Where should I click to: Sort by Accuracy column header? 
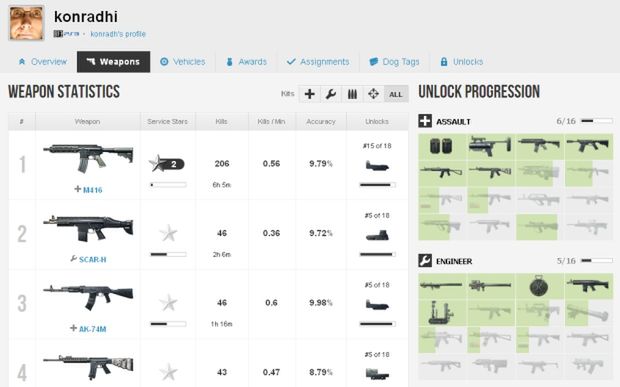pos(321,121)
